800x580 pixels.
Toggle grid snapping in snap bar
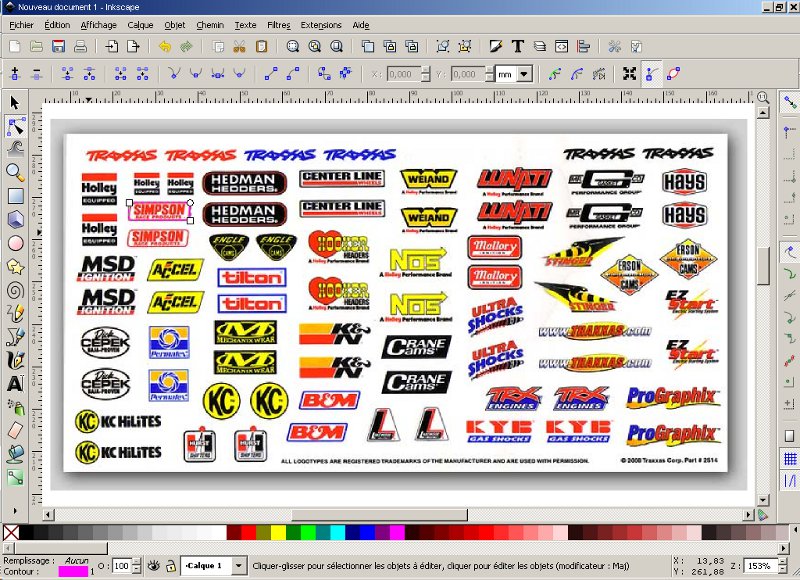[790, 459]
